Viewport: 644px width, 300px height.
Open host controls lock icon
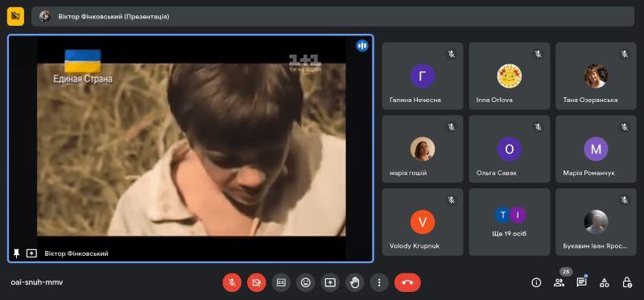click(627, 282)
